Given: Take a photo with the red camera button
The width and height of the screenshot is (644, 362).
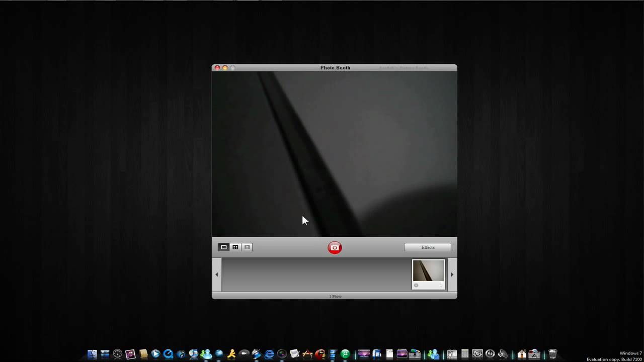Looking at the screenshot, I should tap(335, 247).
